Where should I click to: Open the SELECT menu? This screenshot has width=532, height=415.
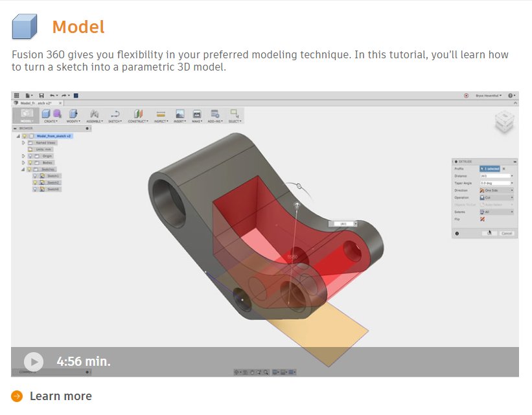point(235,121)
